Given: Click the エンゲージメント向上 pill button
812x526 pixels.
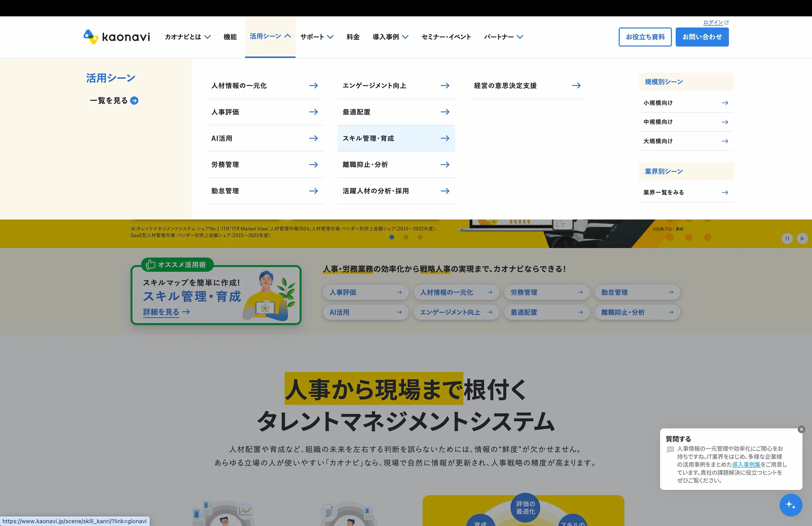Looking at the screenshot, I should (456, 312).
